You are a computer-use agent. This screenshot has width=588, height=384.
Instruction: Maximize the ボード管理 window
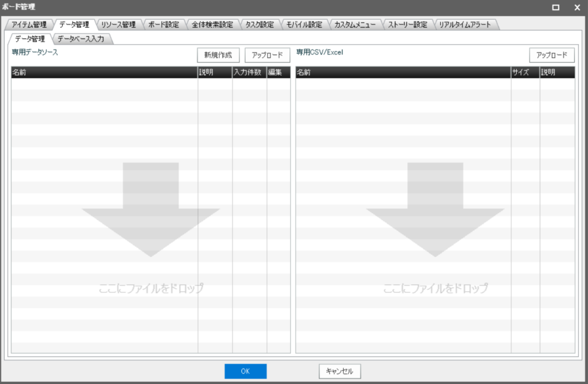point(555,7)
